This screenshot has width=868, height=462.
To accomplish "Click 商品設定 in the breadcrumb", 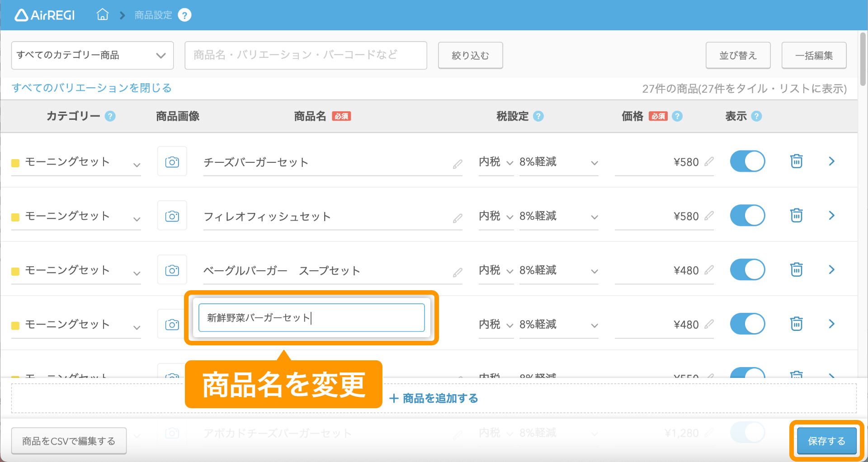I will coord(153,15).
